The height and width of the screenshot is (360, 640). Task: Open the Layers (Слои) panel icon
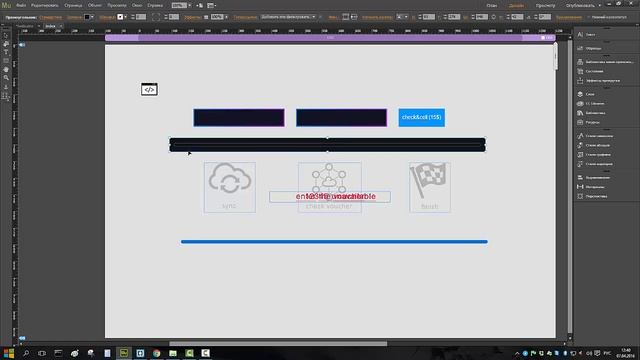(580, 94)
